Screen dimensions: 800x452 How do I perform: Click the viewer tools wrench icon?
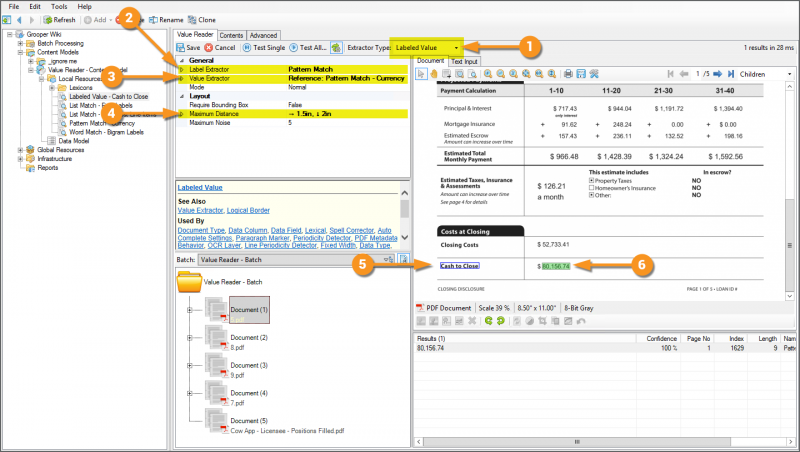(596, 74)
